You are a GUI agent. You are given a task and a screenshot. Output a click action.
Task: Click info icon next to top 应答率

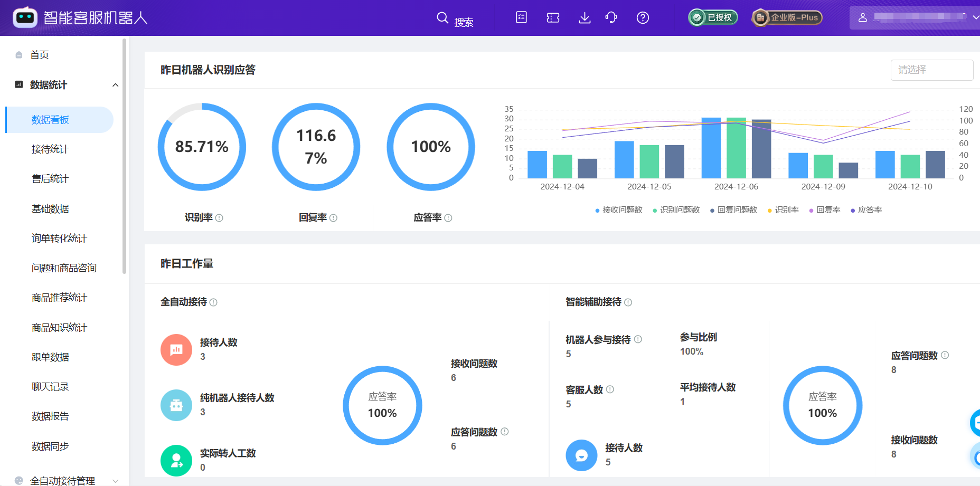[x=448, y=218]
